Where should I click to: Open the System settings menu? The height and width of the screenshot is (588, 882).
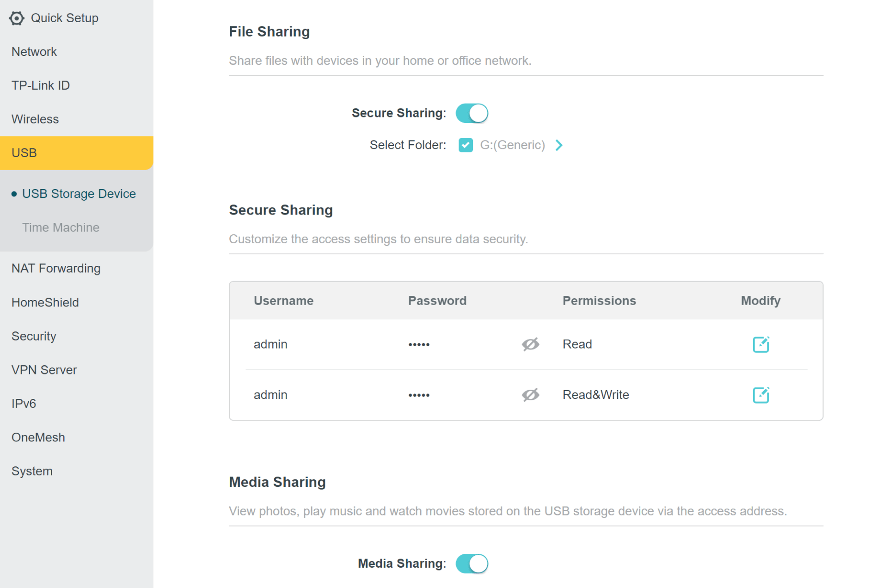tap(32, 471)
